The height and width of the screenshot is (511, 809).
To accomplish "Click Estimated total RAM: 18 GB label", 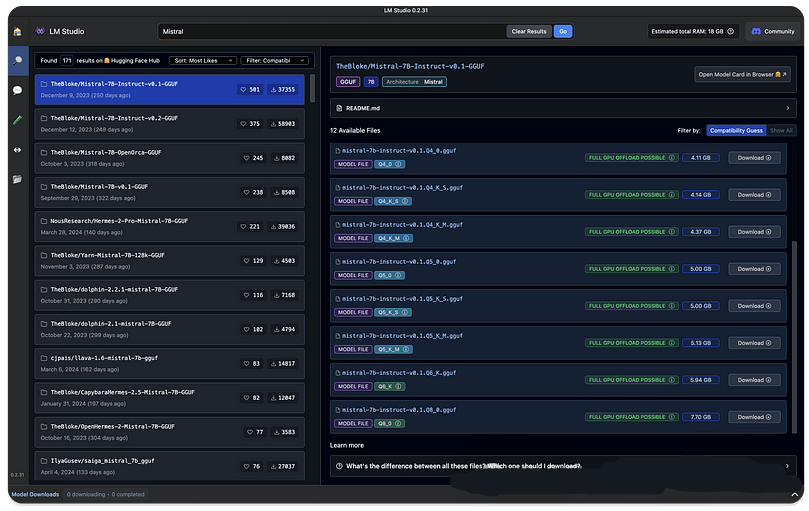I will (687, 31).
